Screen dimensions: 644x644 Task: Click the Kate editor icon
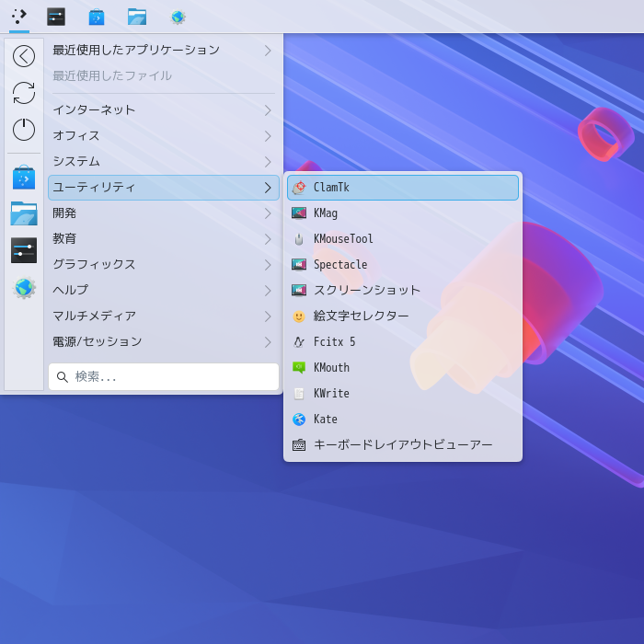pyautogui.click(x=299, y=420)
